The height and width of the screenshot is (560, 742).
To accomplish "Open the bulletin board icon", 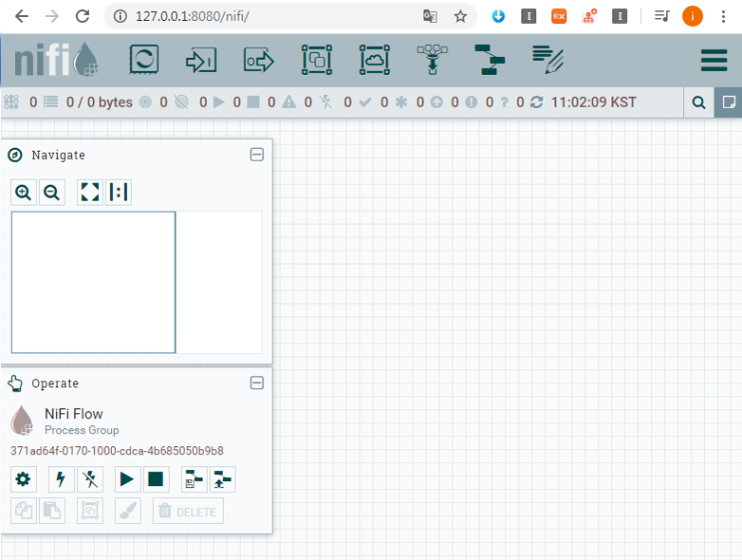I will [728, 102].
